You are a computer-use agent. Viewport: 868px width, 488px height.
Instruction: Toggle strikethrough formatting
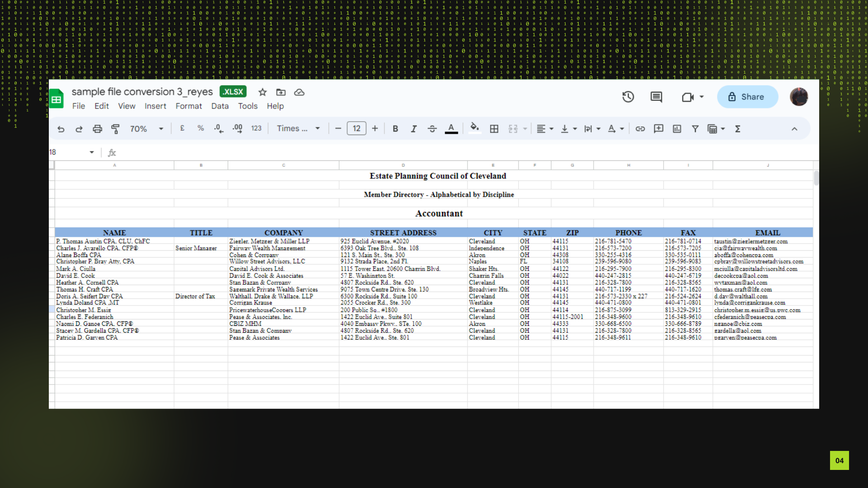point(432,129)
